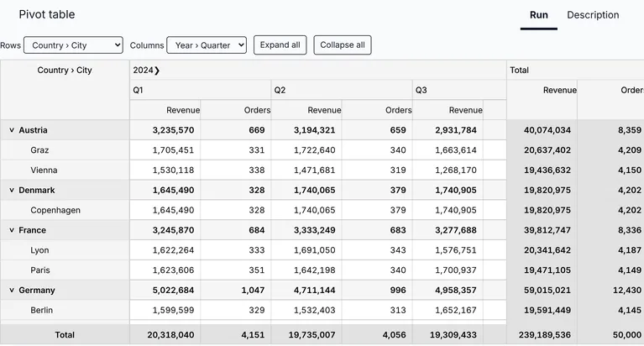Click the Q3 quarter header

tap(459, 90)
